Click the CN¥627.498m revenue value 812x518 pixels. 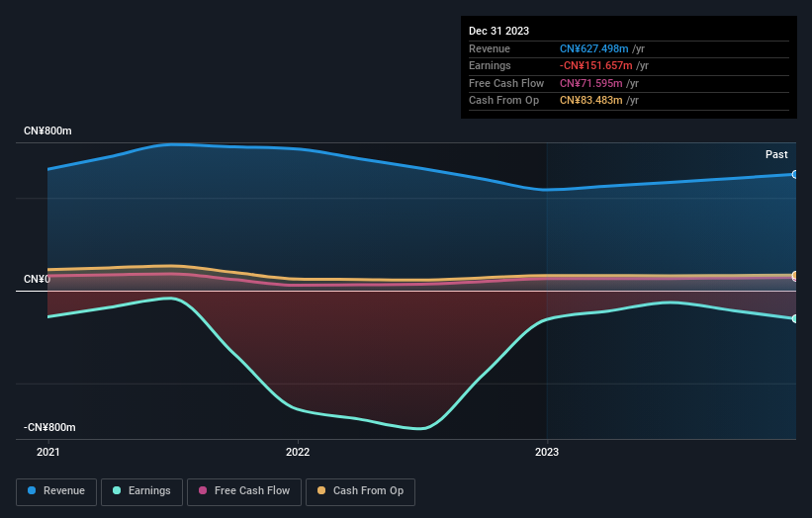[x=594, y=48]
